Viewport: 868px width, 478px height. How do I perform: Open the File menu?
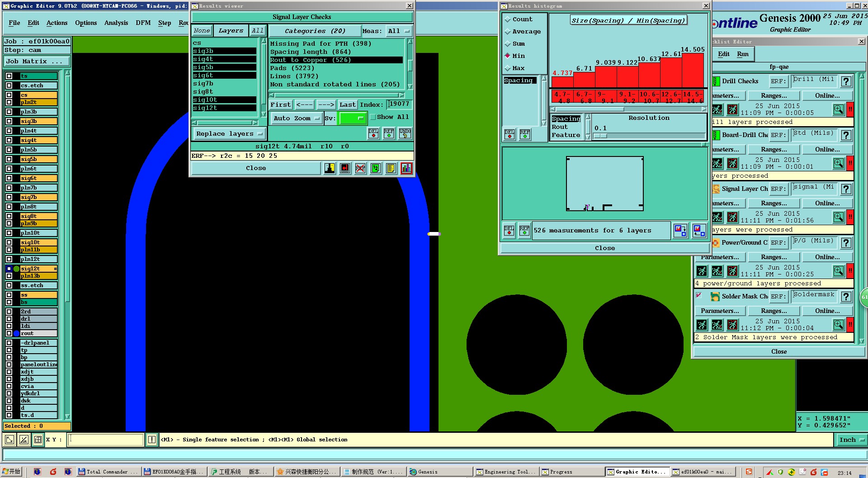coord(14,23)
